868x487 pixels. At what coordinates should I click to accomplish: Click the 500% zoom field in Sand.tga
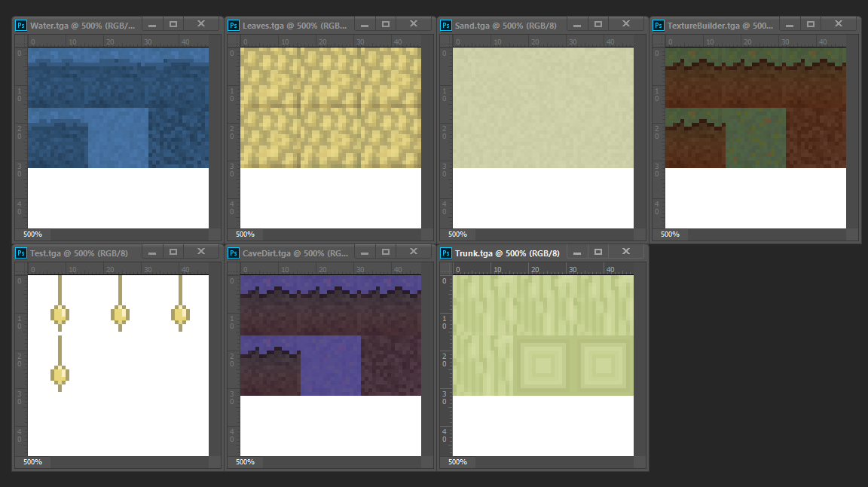(457, 234)
